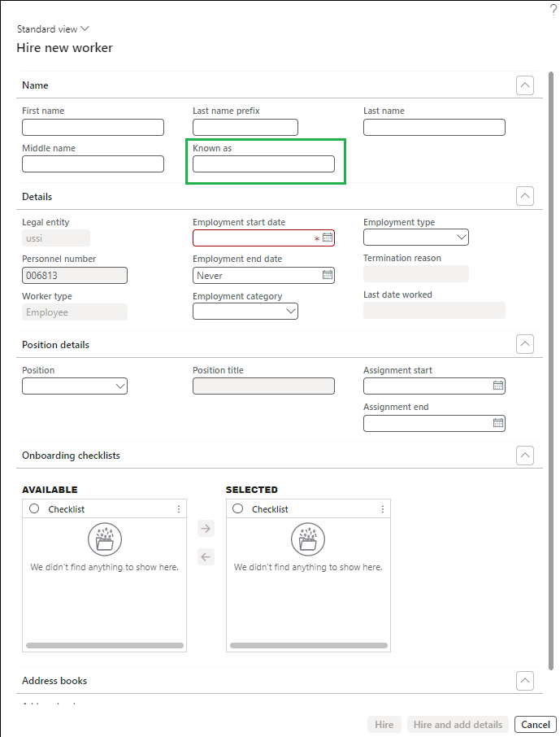Open Employment end date calendar picker
560x737 pixels.
point(328,275)
